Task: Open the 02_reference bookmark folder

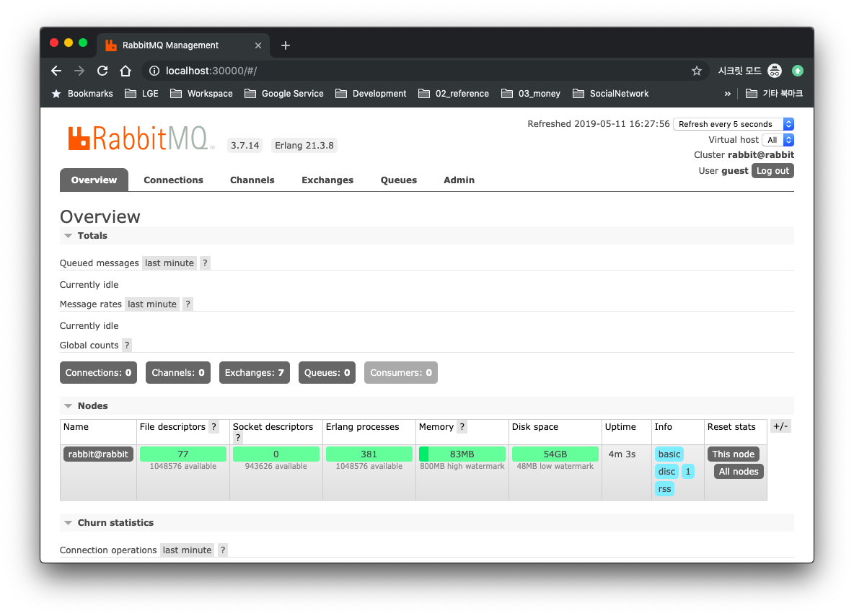Action: tap(454, 94)
